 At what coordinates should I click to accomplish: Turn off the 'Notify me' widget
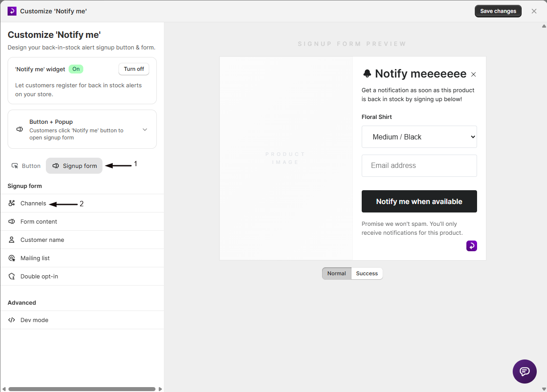click(x=134, y=69)
